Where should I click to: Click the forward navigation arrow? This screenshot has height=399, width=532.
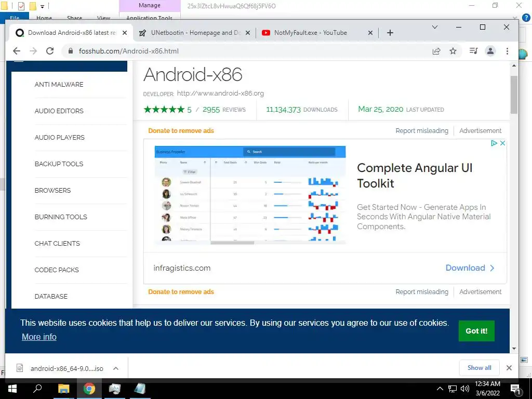pyautogui.click(x=33, y=51)
